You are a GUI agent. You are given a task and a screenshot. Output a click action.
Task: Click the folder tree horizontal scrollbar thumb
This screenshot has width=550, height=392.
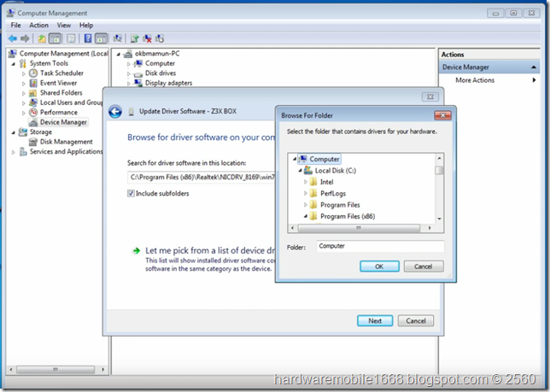[359, 228]
